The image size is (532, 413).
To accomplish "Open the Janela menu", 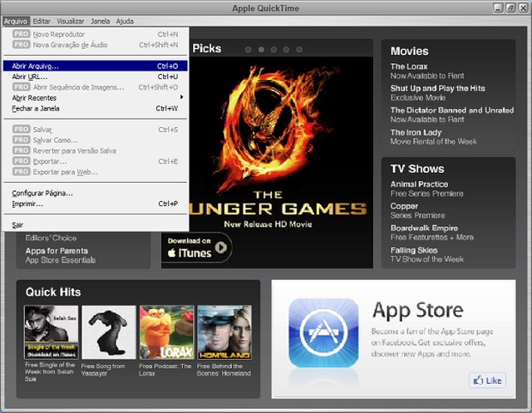I will click(100, 22).
